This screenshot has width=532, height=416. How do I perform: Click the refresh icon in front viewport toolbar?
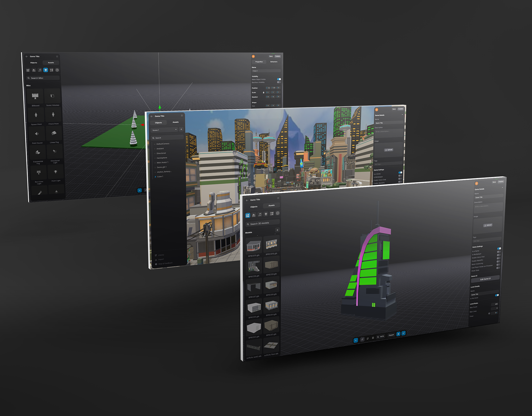(x=368, y=338)
